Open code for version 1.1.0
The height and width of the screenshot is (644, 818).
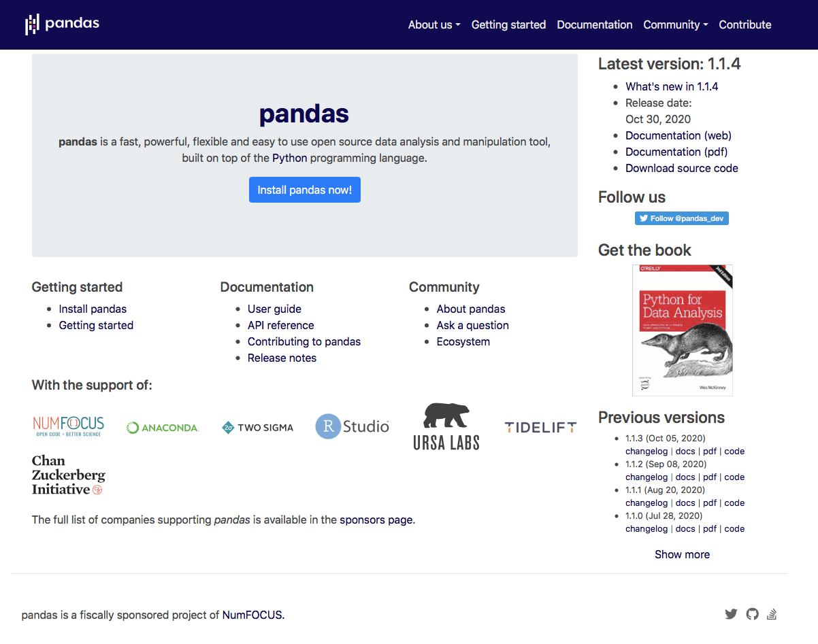click(734, 528)
